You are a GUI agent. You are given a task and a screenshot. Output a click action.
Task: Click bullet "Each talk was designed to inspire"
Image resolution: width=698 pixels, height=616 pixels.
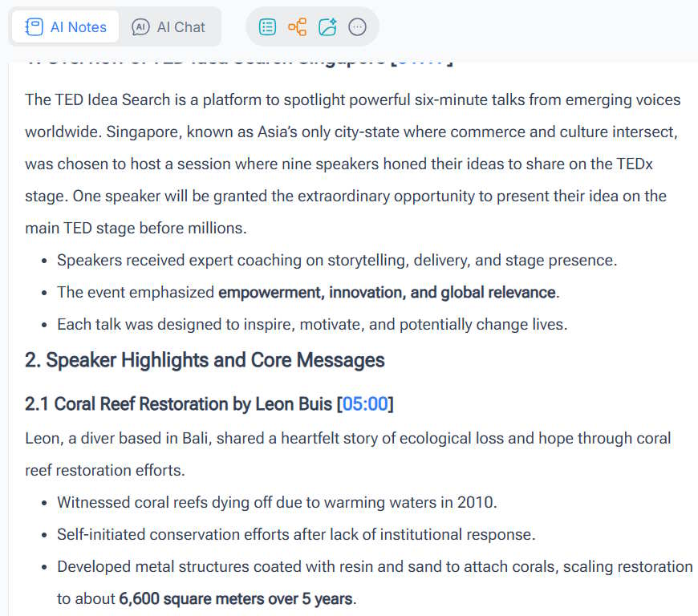click(x=313, y=325)
